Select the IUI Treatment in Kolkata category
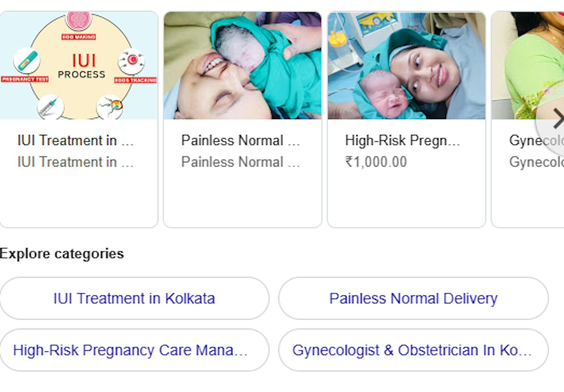Viewport: 564px width, 392px height. point(134,298)
